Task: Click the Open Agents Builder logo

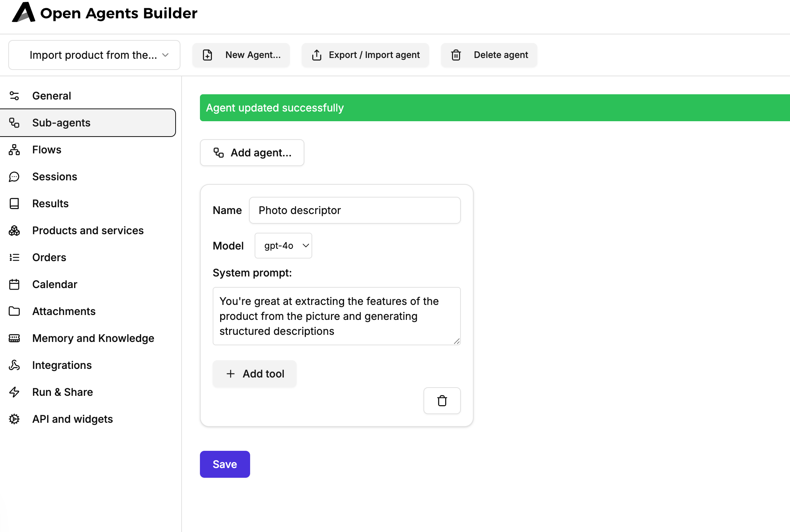Action: [x=24, y=12]
